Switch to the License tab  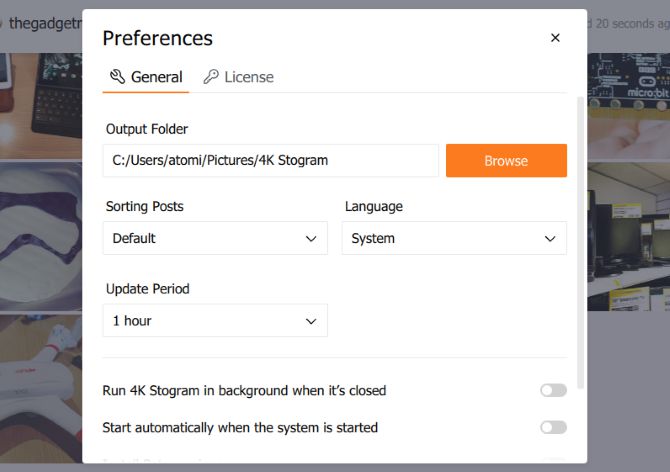click(x=238, y=77)
